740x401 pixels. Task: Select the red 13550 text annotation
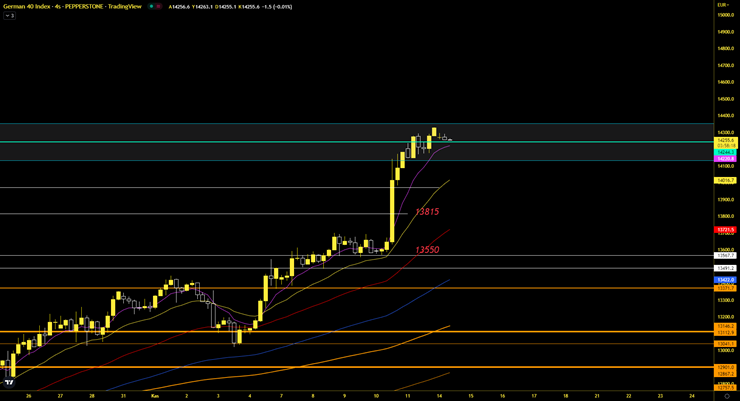point(427,249)
